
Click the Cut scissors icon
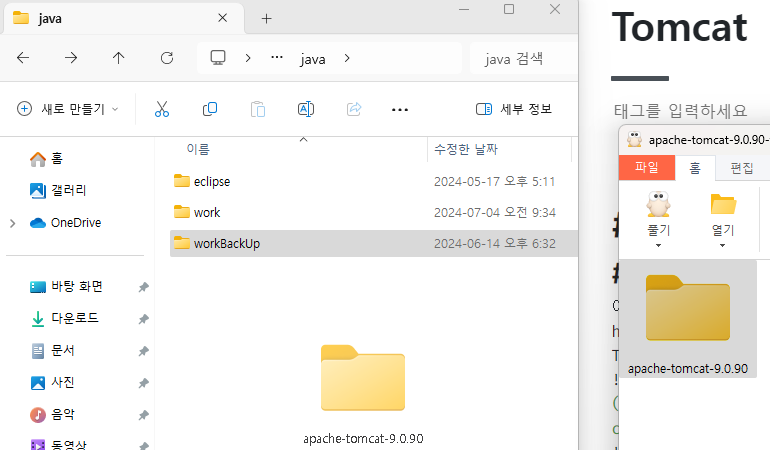(x=162, y=109)
